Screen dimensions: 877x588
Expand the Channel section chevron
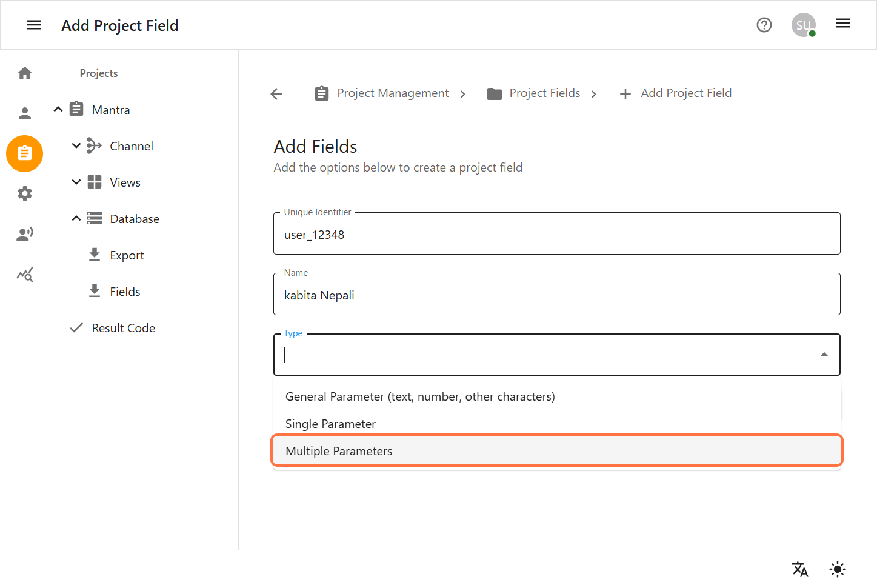[x=76, y=145]
